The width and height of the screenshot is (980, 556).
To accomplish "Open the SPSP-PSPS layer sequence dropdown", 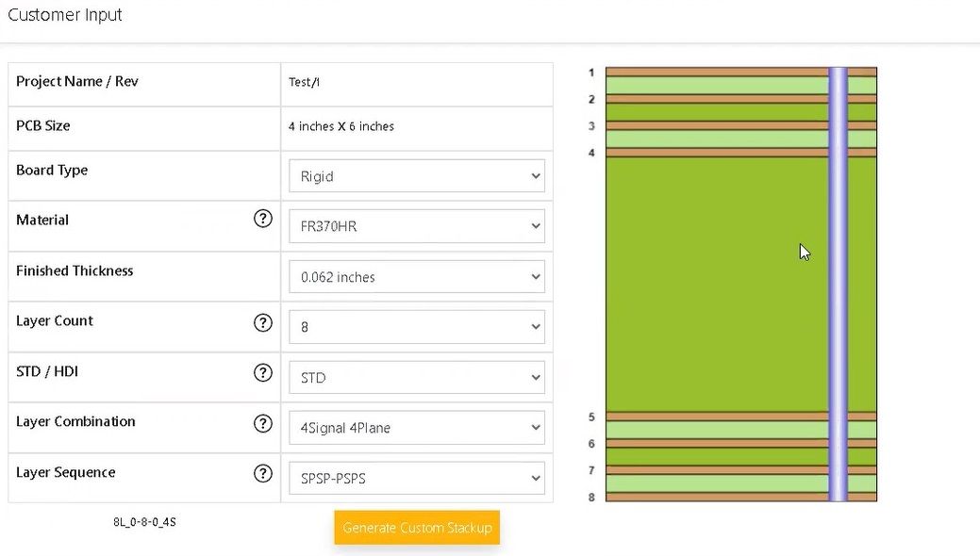I will point(416,478).
